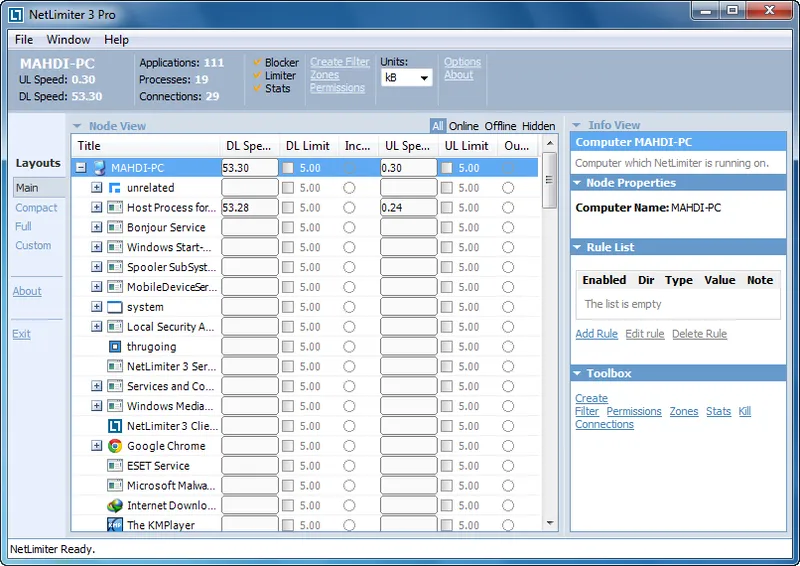
Task: Click the Windows Media... icon
Action: pos(115,406)
